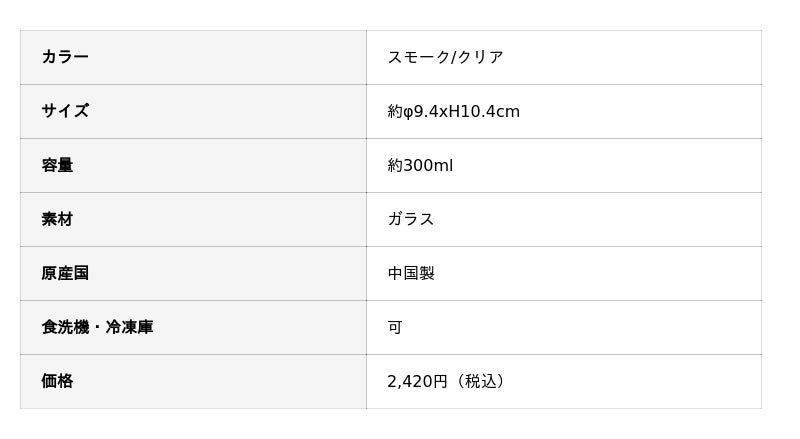Click the （税込） tax note

481,381
